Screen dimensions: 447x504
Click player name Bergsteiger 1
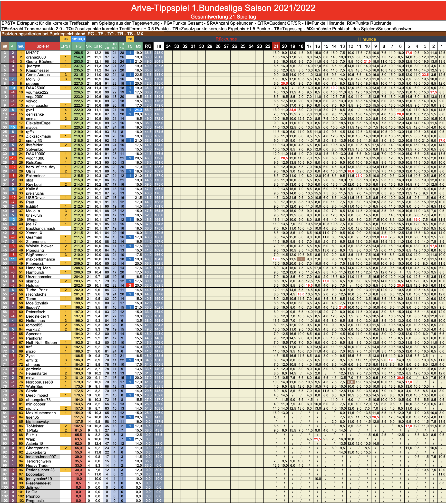pos(38,316)
